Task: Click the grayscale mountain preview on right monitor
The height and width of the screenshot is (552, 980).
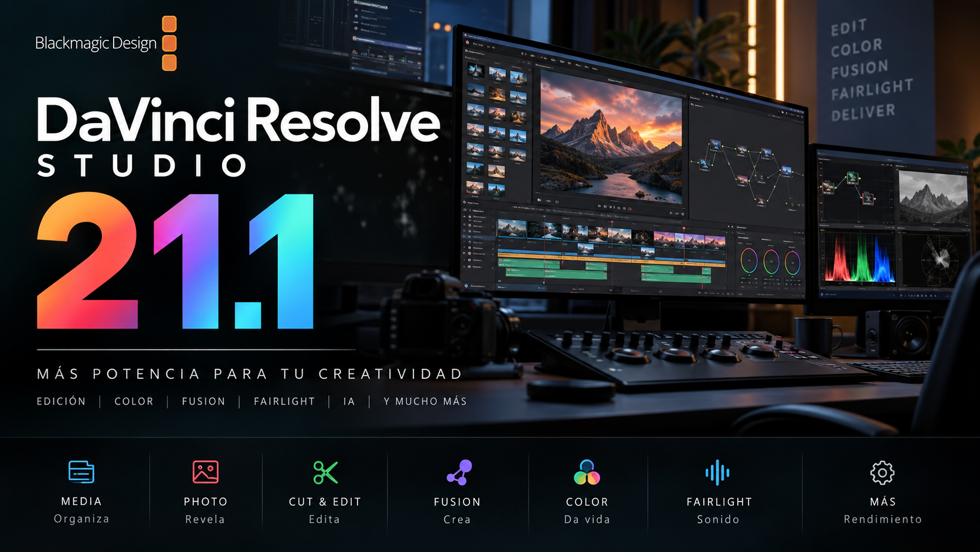Action: (x=933, y=197)
